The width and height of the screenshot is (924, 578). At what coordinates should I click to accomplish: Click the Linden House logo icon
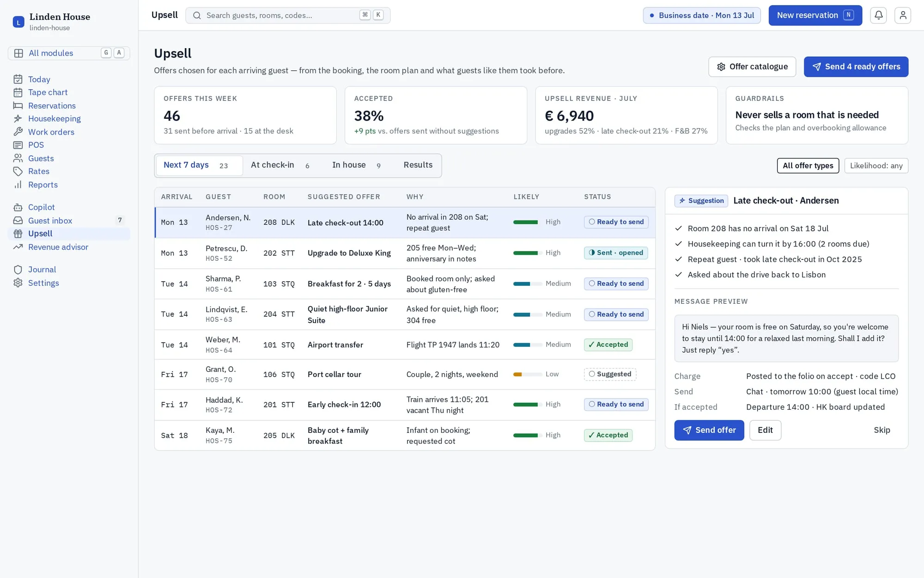[x=18, y=22]
